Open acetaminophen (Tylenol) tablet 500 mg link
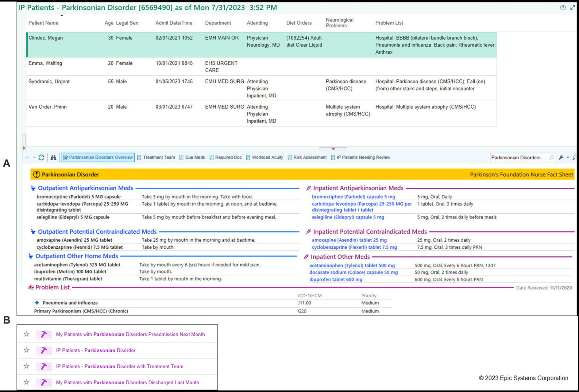 point(352,266)
